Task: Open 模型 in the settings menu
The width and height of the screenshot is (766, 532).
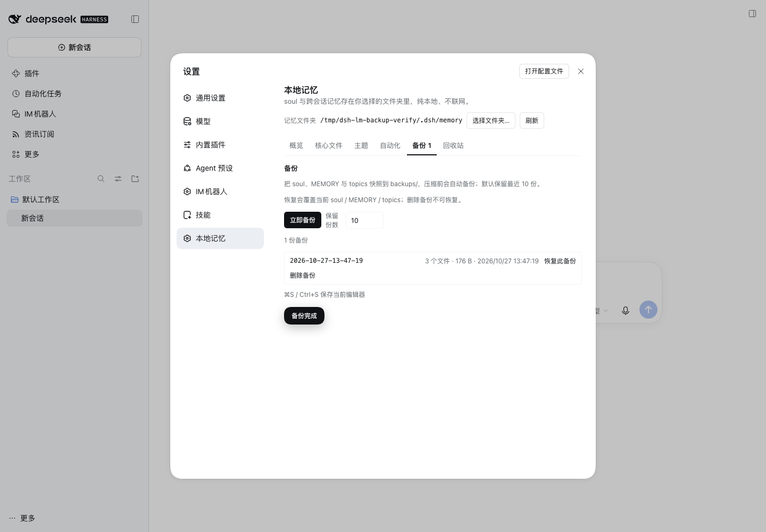Action: pos(220,121)
